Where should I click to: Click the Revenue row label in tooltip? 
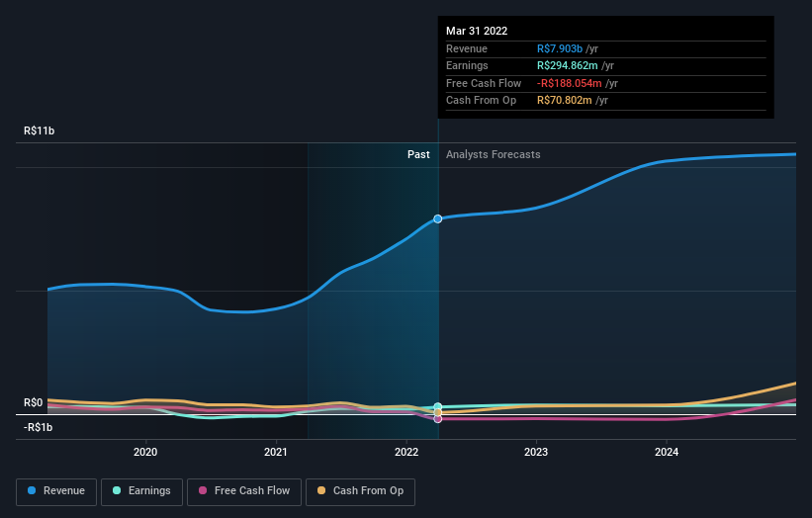pyautogui.click(x=467, y=48)
